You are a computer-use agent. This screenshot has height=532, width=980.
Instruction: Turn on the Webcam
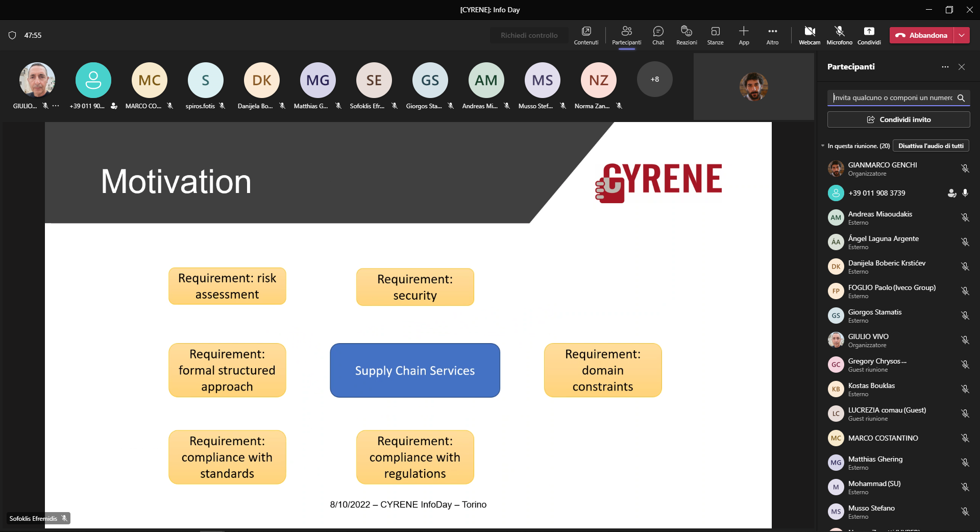[810, 35]
